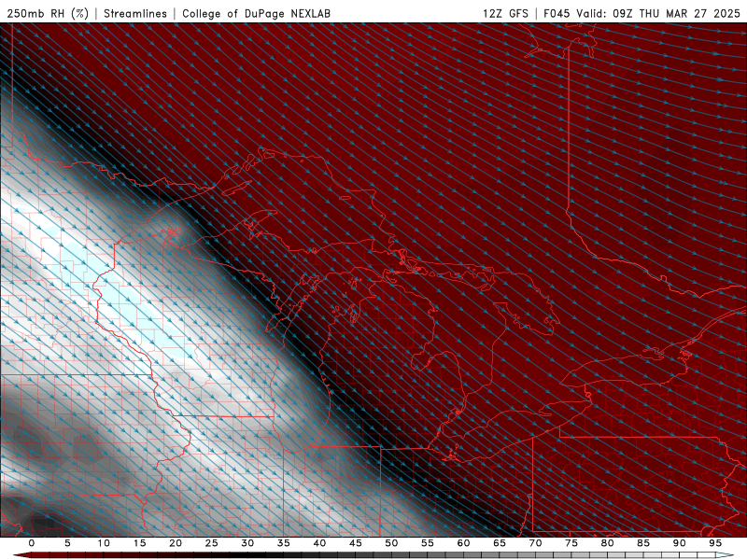Click the colorbar label '60'
This screenshot has width=747, height=560.
(x=463, y=543)
